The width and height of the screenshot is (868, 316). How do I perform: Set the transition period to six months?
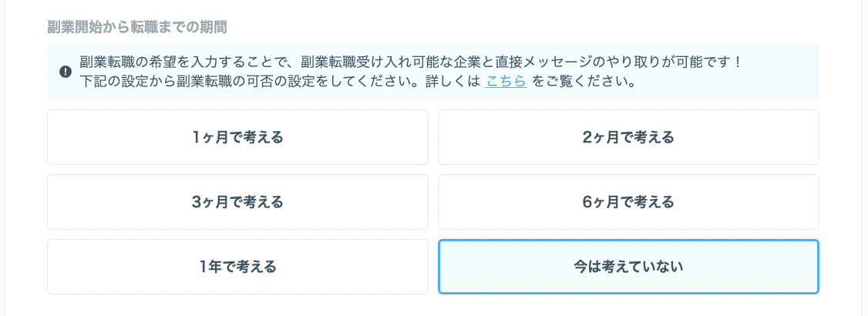[628, 202]
